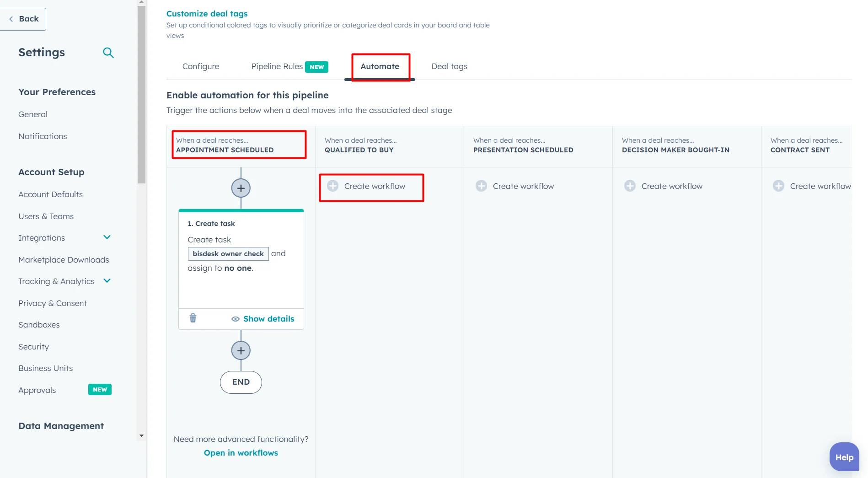Click the Open in workflows link
This screenshot has width=868, height=478.
[x=241, y=452]
